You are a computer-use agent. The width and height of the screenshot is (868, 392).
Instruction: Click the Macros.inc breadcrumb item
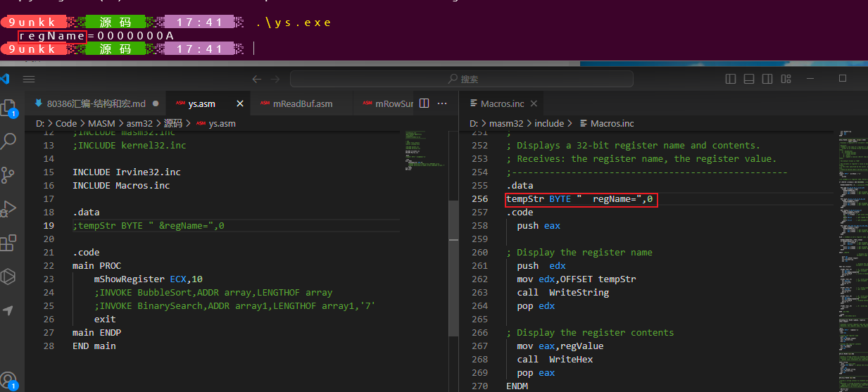(x=612, y=123)
